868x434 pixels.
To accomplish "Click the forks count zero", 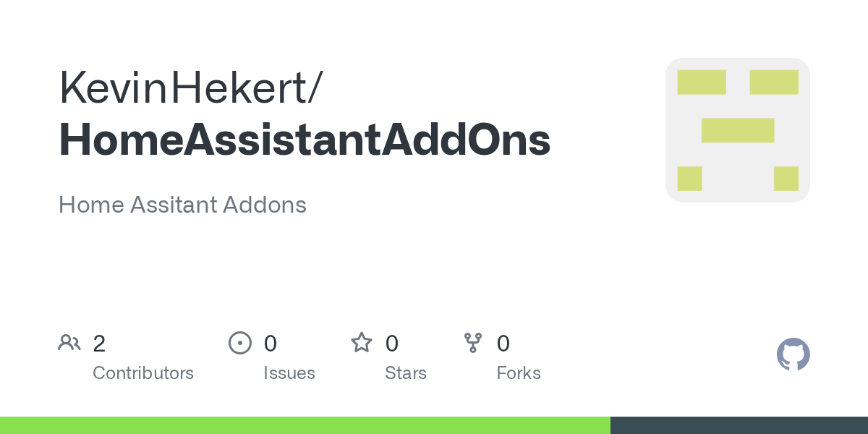I will coord(503,343).
